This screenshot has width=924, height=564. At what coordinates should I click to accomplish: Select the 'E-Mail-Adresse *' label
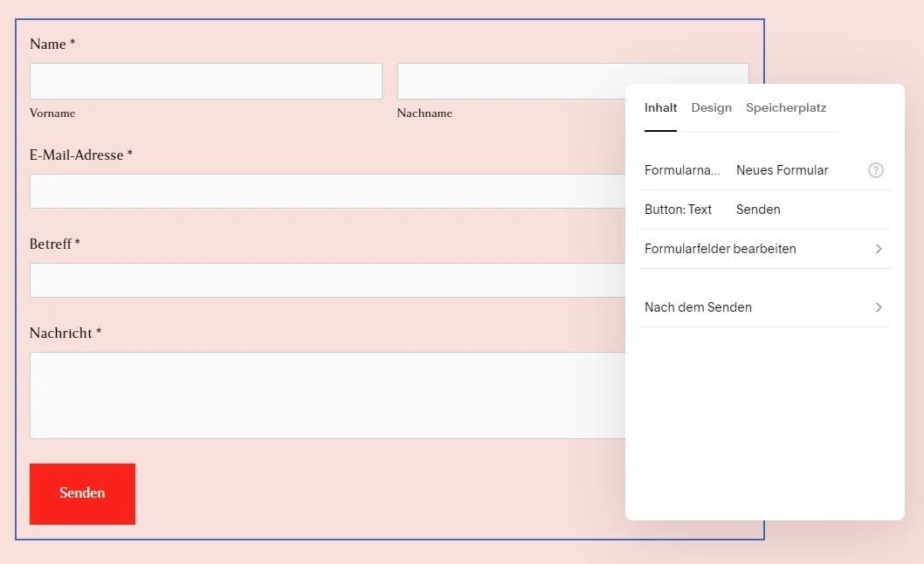tap(80, 155)
